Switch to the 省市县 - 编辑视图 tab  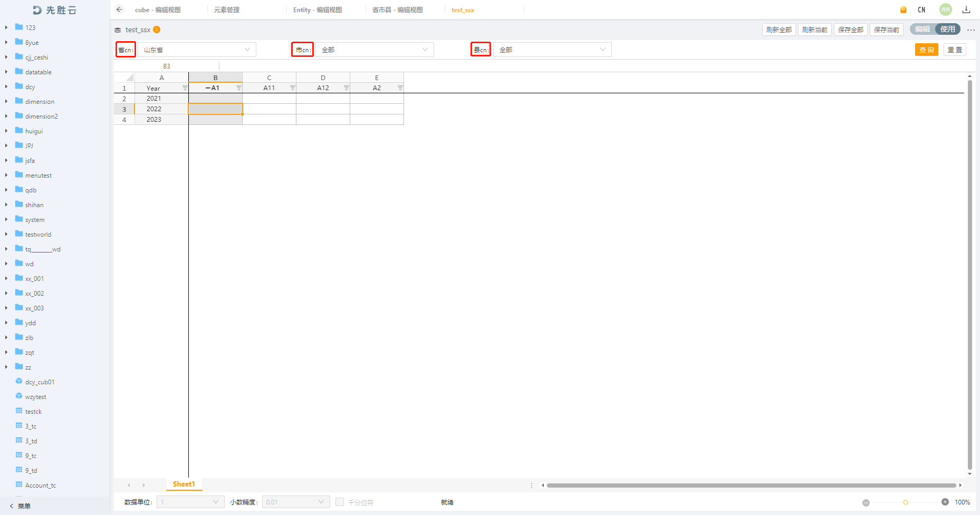pos(398,9)
